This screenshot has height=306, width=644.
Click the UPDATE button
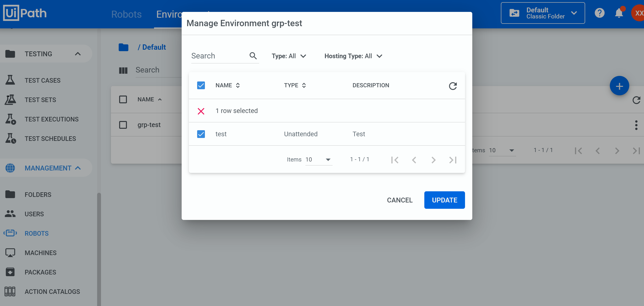pos(444,200)
